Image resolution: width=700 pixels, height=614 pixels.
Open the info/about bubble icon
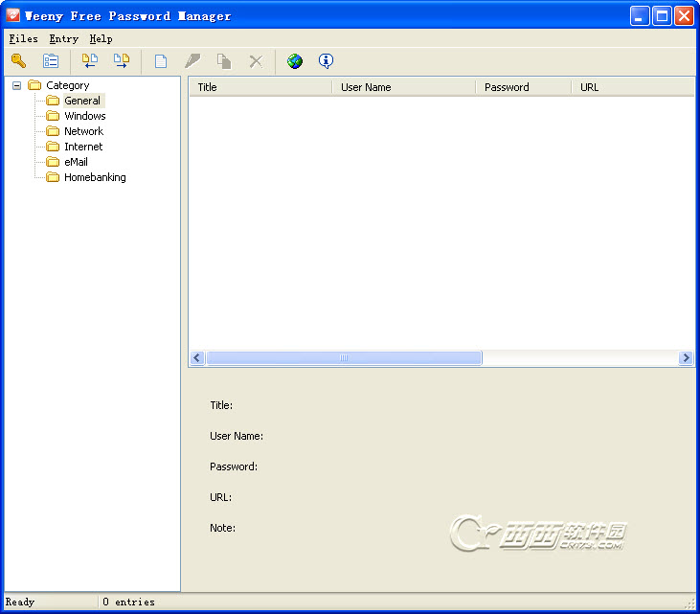[327, 61]
